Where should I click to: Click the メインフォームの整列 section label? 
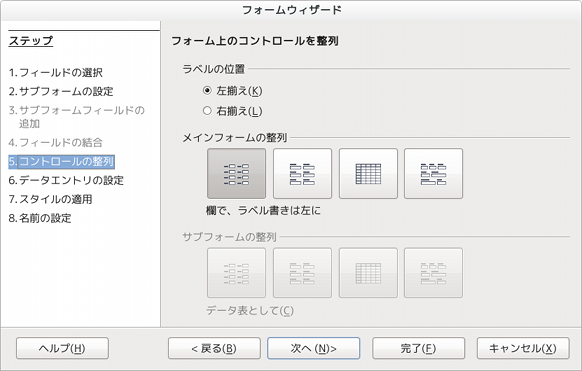[235, 138]
